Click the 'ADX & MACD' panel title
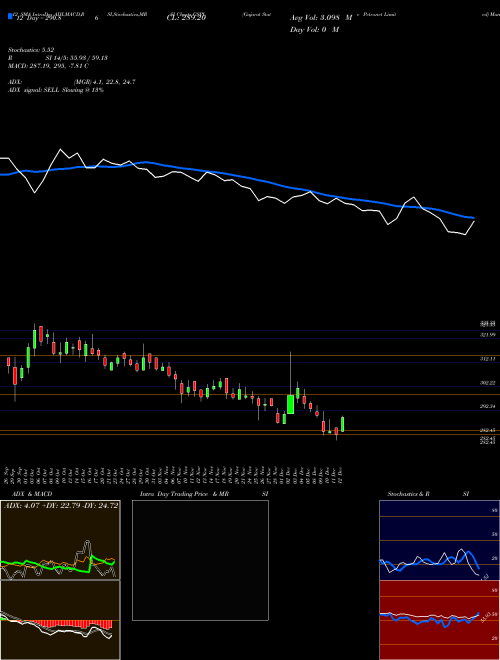Image resolution: width=500 pixels, height=660 pixels. (x=32, y=494)
